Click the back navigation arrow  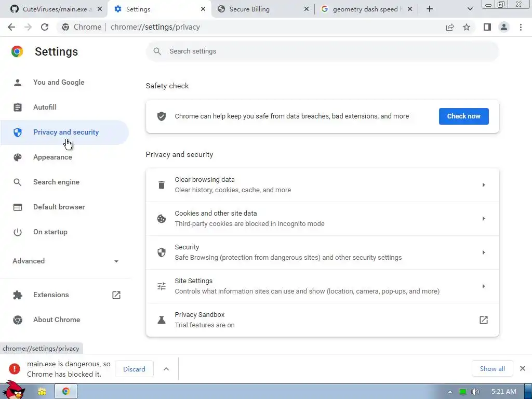click(x=11, y=27)
